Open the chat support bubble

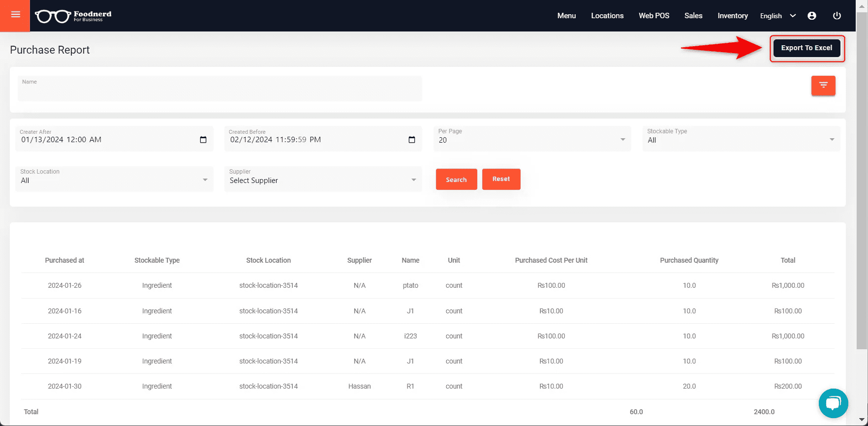pos(833,403)
